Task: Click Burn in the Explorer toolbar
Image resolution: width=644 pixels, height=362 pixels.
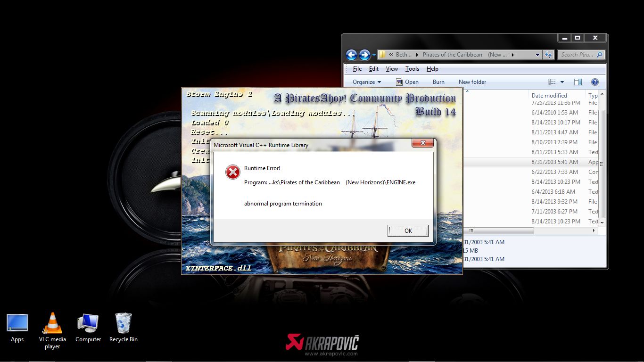Action: pyautogui.click(x=438, y=82)
